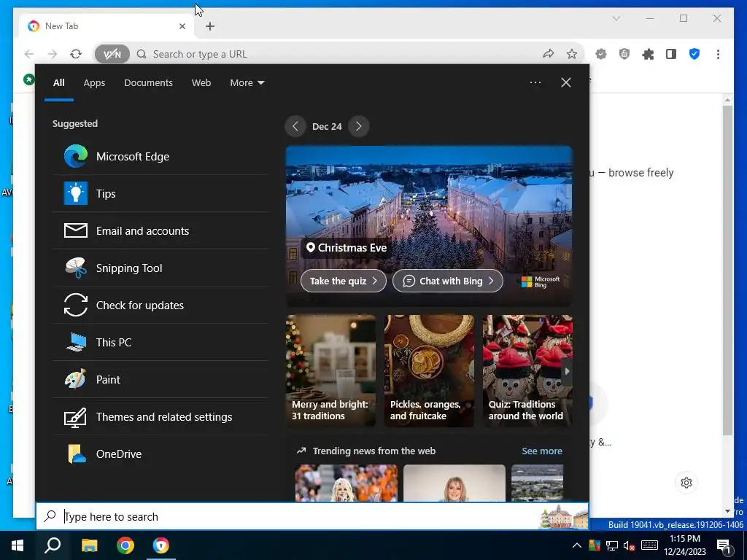Open the orange crowd trending news thumbnail

(x=347, y=483)
